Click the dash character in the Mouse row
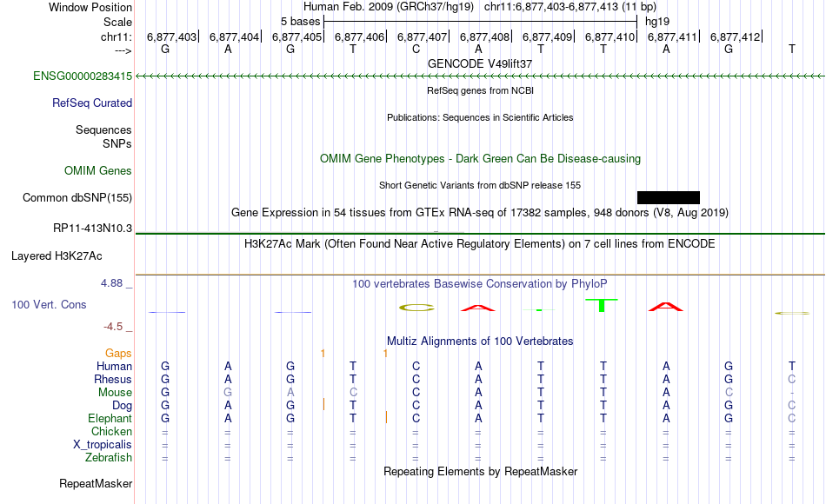Viewport: 826px width, 504px height. pyautogui.click(x=792, y=393)
